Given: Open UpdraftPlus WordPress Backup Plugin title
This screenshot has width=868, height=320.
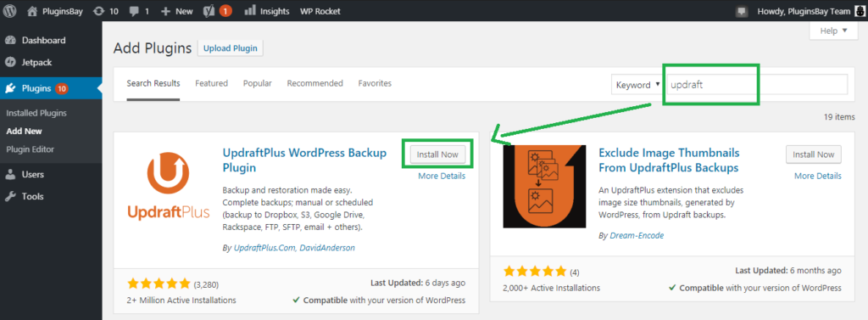Looking at the screenshot, I should 304,160.
